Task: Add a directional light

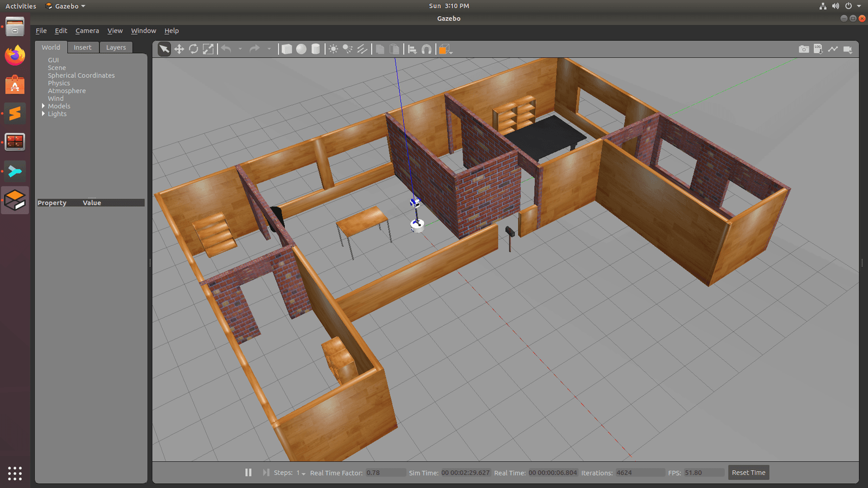Action: click(x=362, y=49)
